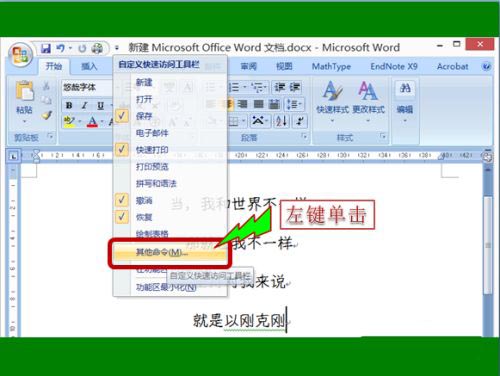The height and width of the screenshot is (376, 500).
Task: Click the decrease indent icon
Action: click(x=279, y=88)
